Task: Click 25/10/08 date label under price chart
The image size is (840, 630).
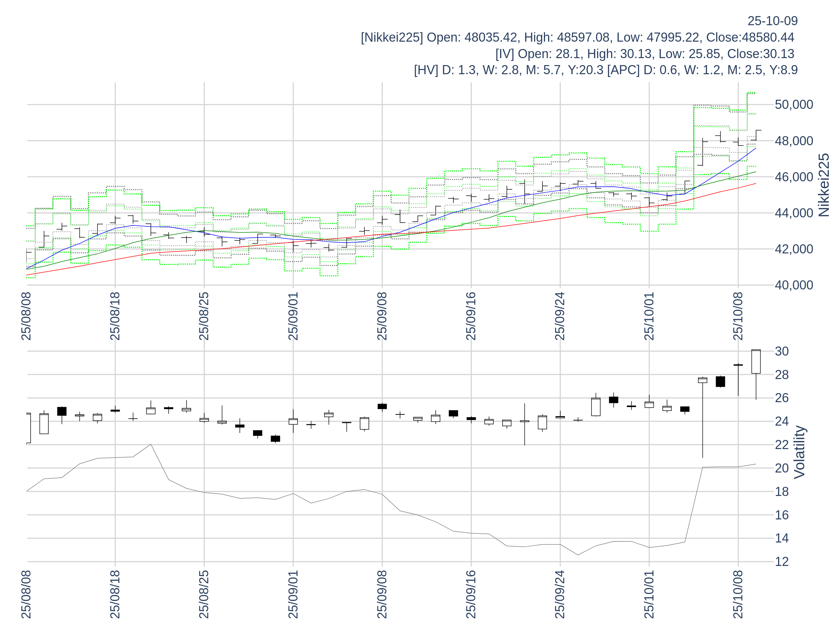Action: point(738,316)
